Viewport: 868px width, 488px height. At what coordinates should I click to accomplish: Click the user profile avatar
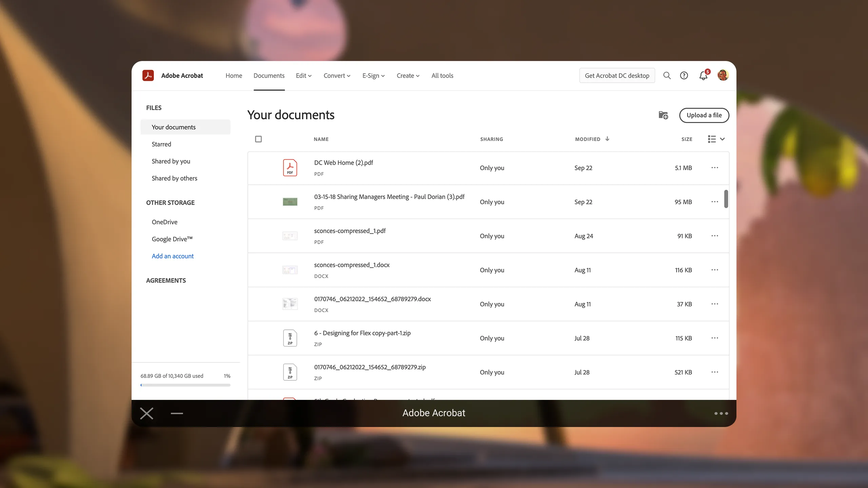pos(723,75)
